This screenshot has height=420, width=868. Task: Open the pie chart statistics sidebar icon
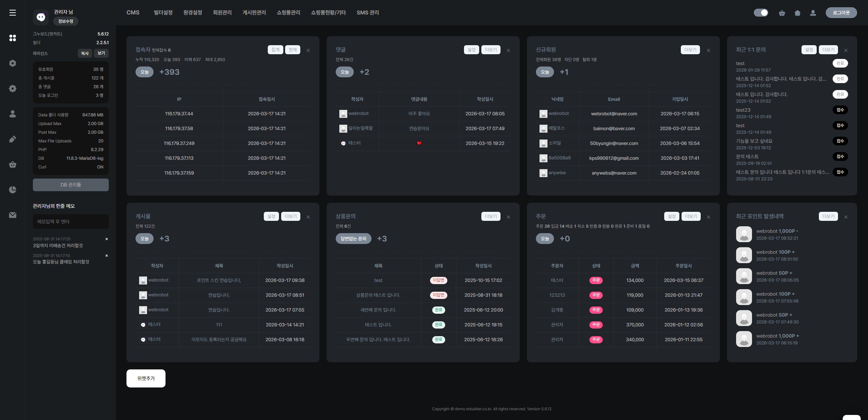(x=13, y=190)
